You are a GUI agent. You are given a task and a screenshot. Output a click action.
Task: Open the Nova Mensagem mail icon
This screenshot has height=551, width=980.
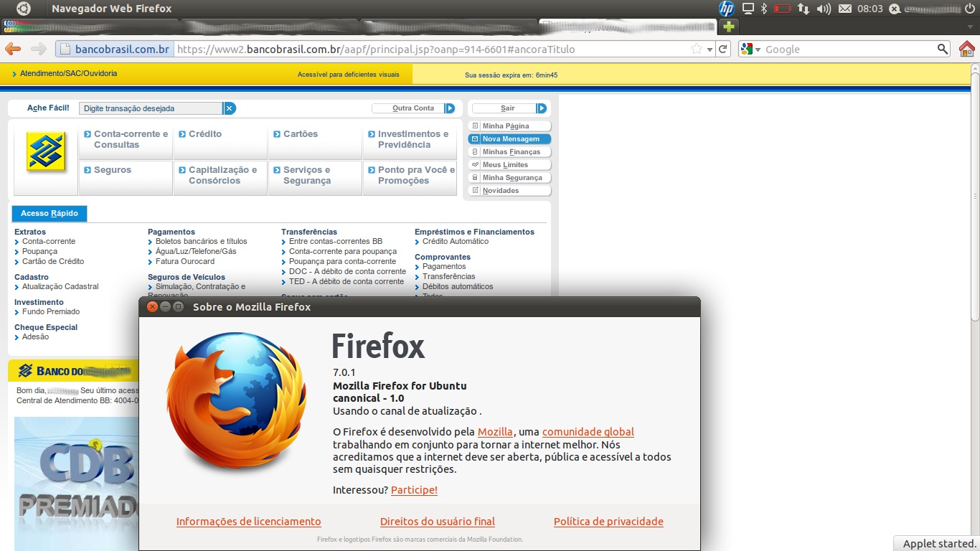coord(474,138)
